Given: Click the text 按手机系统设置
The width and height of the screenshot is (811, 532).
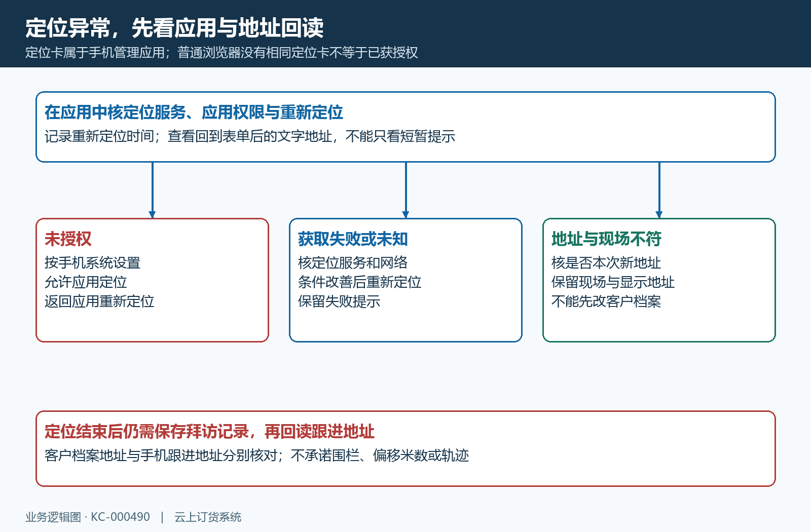Looking at the screenshot, I should tap(92, 262).
